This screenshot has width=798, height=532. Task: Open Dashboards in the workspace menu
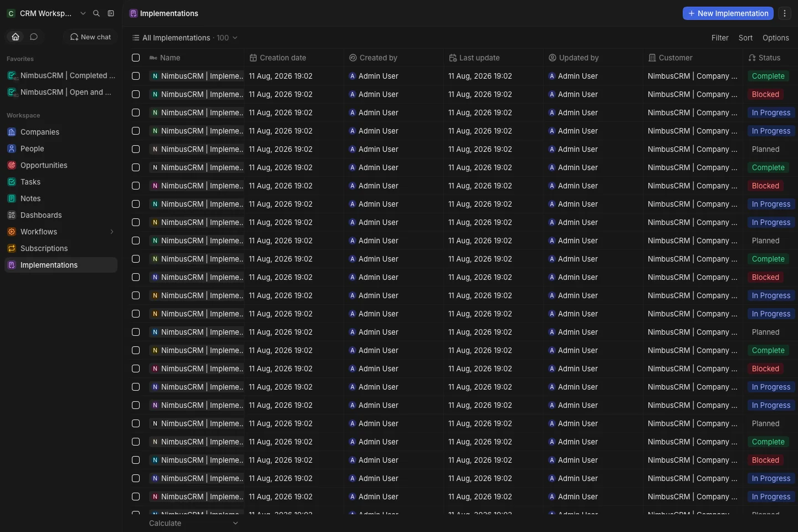61,215
